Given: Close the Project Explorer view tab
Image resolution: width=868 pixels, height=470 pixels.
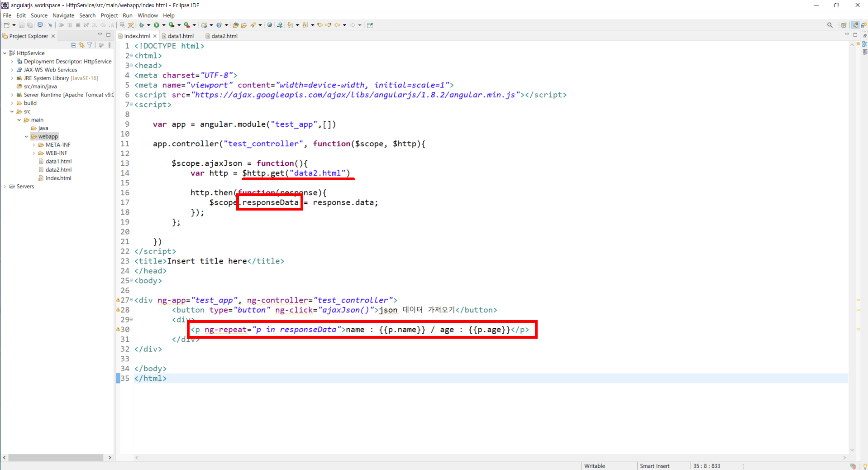Looking at the screenshot, I should pyautogui.click(x=53, y=36).
